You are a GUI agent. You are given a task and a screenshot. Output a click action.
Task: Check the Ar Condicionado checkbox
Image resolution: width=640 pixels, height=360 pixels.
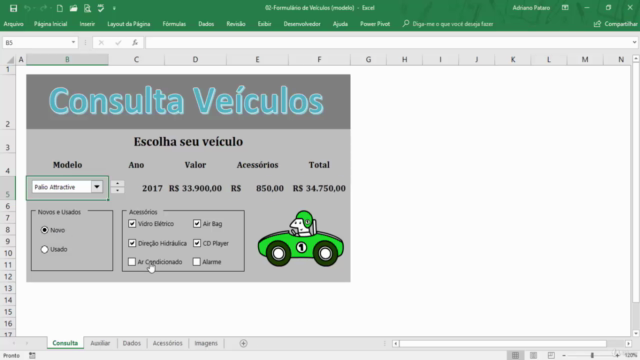(x=132, y=262)
